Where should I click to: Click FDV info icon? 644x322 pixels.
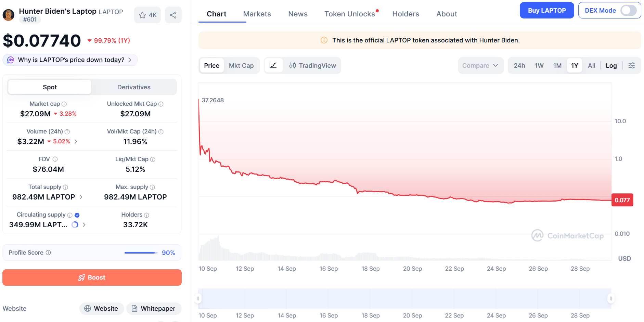(x=55, y=159)
